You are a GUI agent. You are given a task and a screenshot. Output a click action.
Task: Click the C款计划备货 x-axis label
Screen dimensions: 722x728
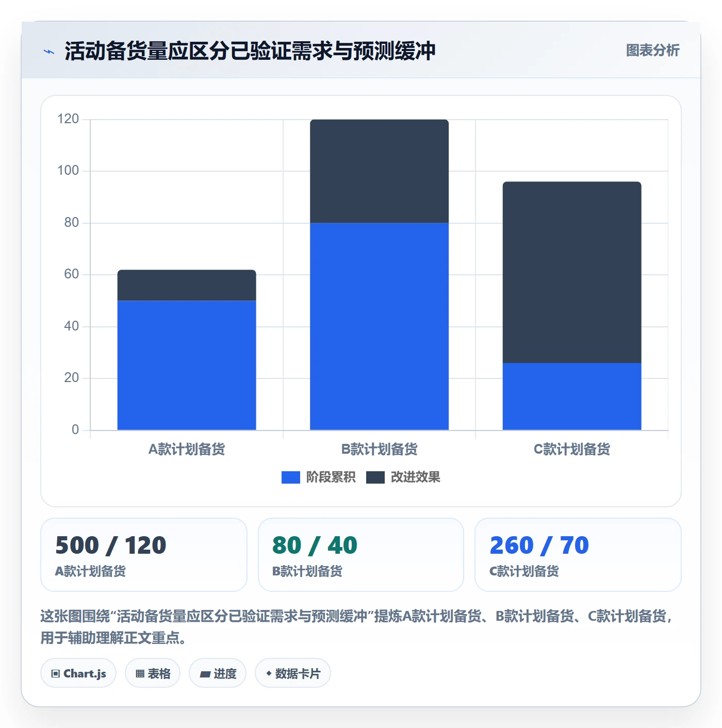[x=572, y=449]
